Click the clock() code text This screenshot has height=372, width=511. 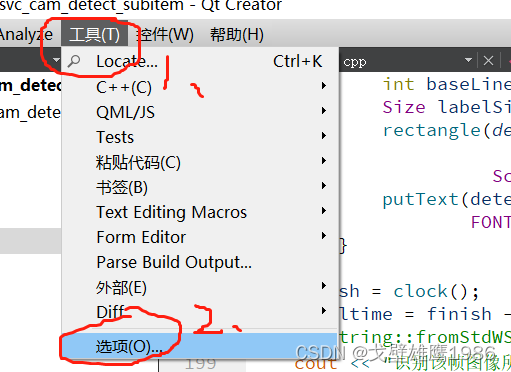[436, 292]
